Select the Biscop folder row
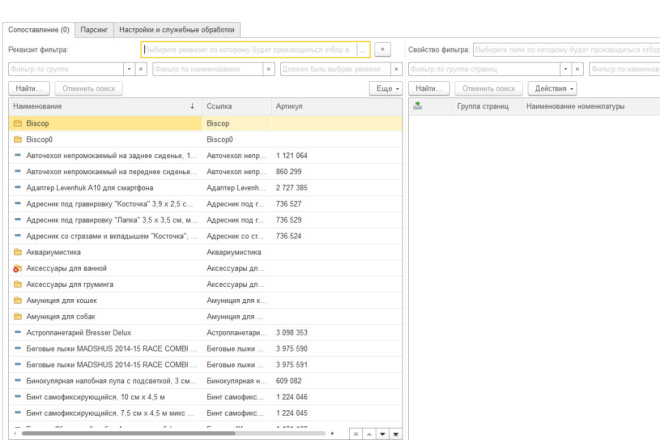 205,123
